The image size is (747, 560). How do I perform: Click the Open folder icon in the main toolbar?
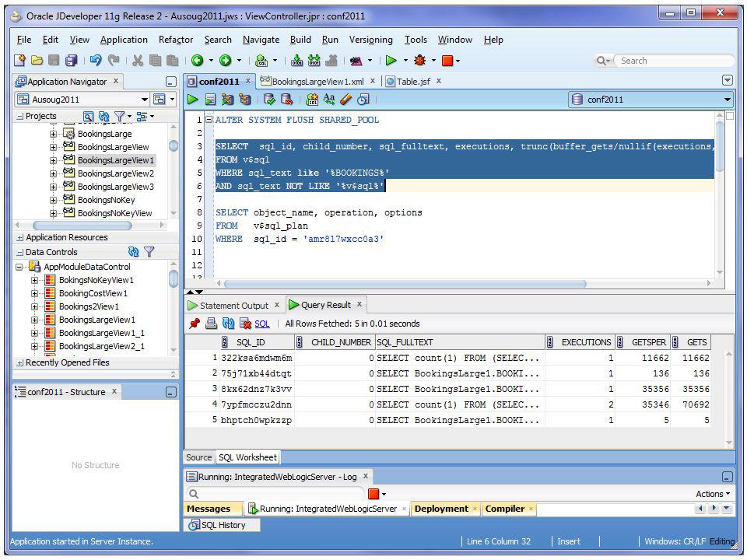tap(37, 61)
